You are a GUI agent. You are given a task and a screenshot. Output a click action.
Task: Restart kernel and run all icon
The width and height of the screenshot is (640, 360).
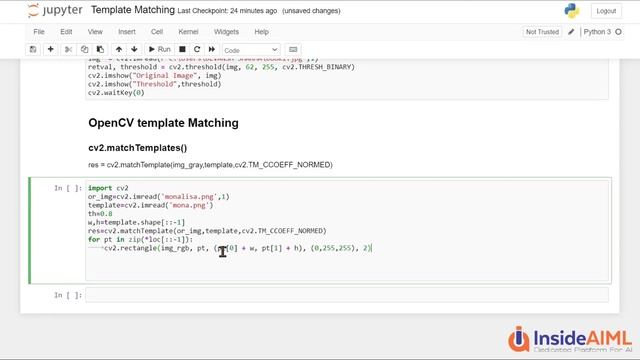[x=211, y=49]
